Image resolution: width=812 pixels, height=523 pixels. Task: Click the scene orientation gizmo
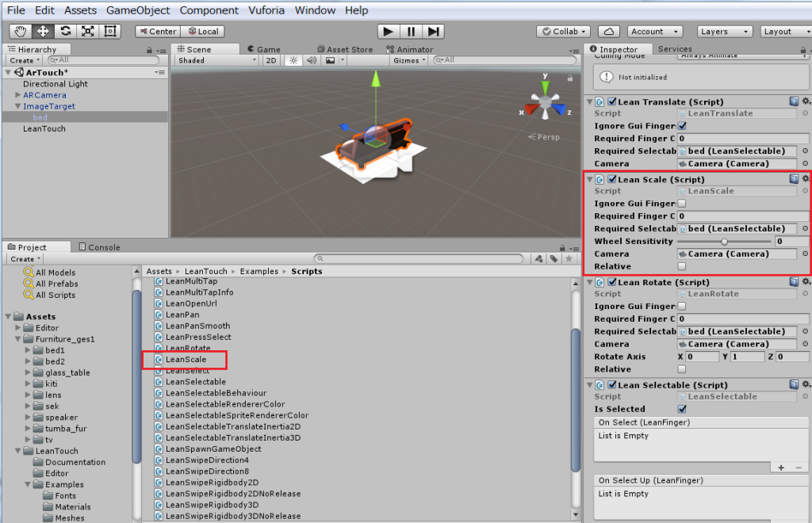tap(545, 103)
